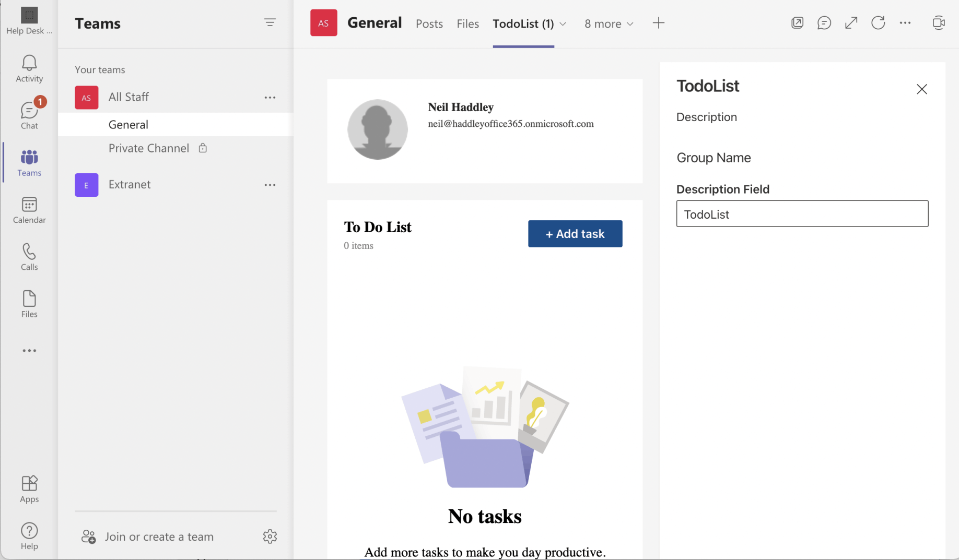
Task: Switch to the Posts tab
Action: pyautogui.click(x=429, y=24)
